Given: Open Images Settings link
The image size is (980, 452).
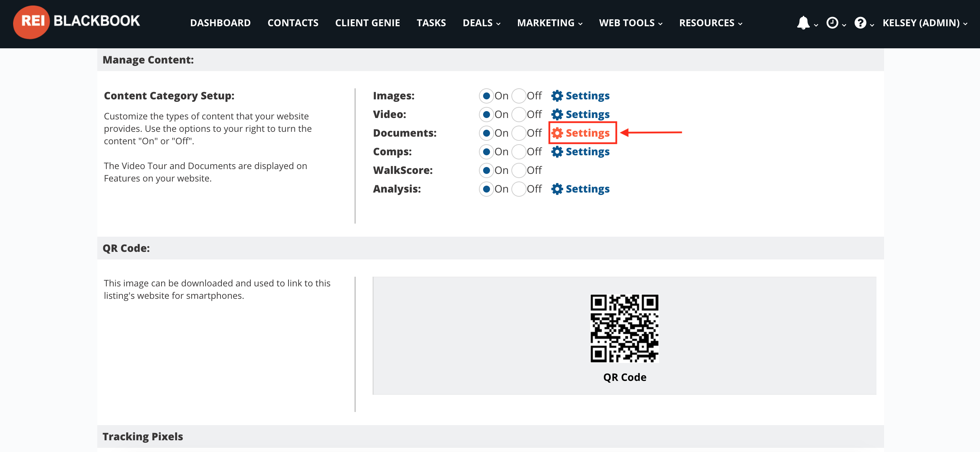Looking at the screenshot, I should coord(587,96).
